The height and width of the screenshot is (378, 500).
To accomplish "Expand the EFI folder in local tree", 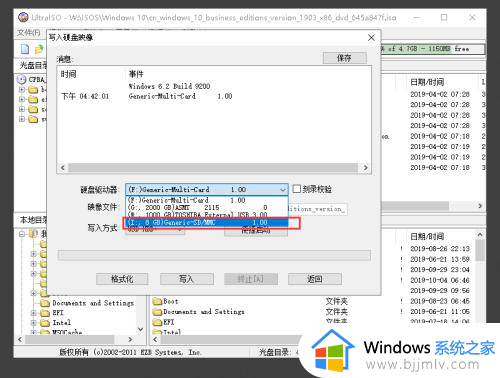I will [x=33, y=313].
